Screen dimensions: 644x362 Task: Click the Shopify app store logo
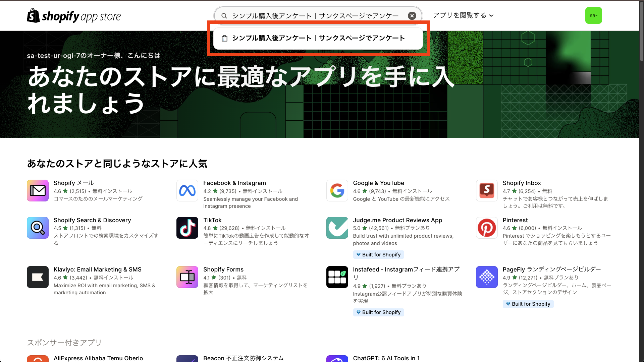point(73,15)
